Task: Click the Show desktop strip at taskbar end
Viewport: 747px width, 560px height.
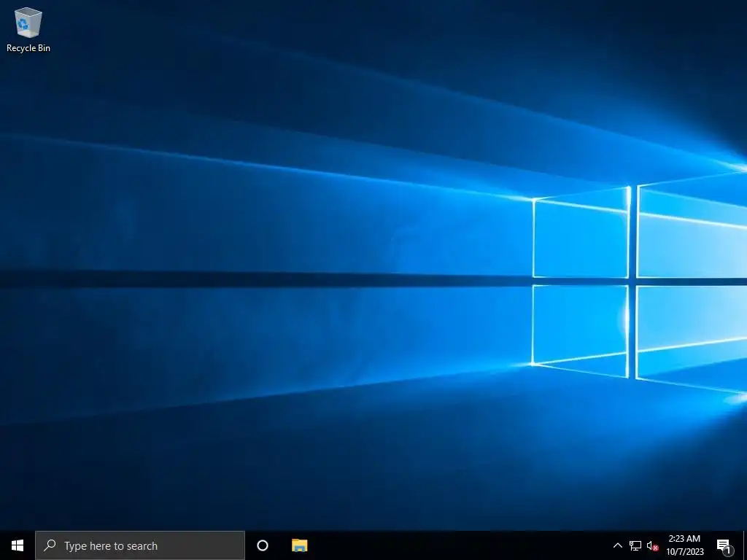Action: (x=745, y=545)
